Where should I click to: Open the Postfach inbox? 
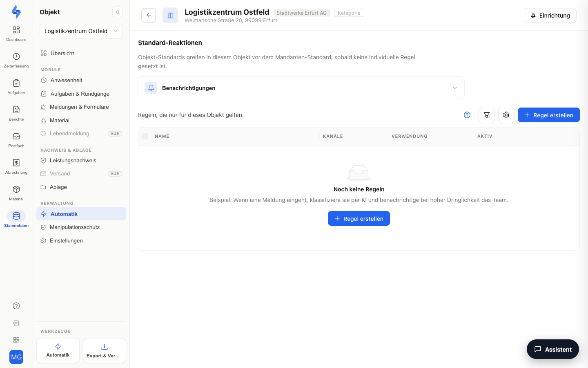(x=16, y=140)
